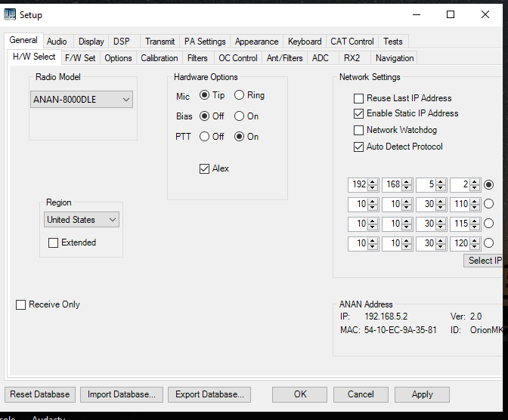508x420 pixels.
Task: Click the 168 octet input field
Action: pos(392,184)
